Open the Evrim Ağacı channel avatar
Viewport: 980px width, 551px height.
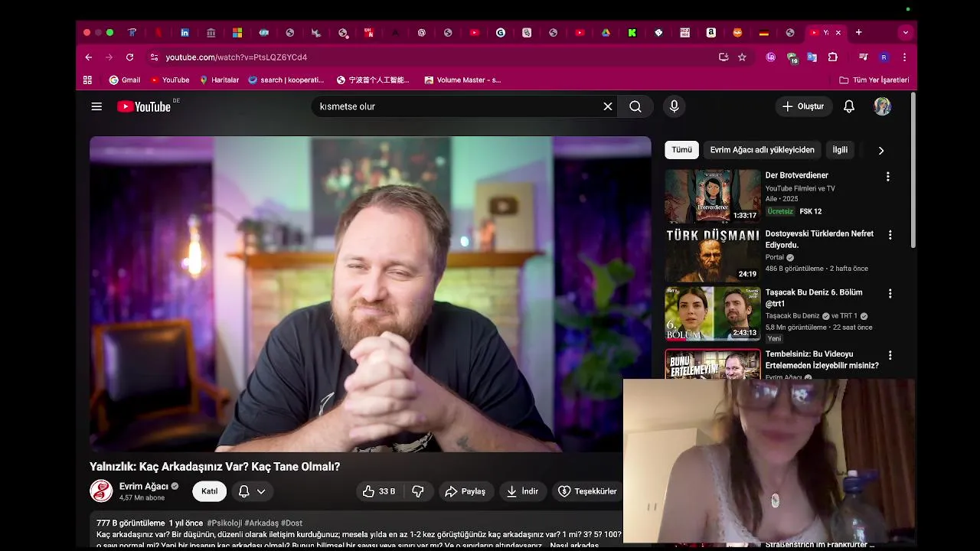[101, 491]
